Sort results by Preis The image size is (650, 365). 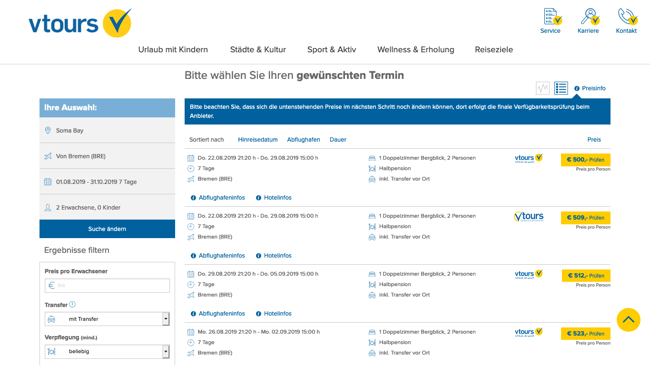(594, 140)
